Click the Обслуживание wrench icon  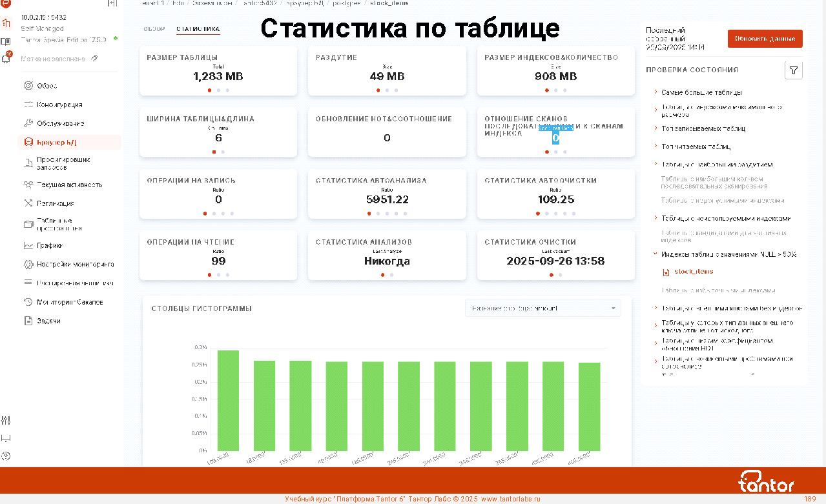tap(28, 123)
